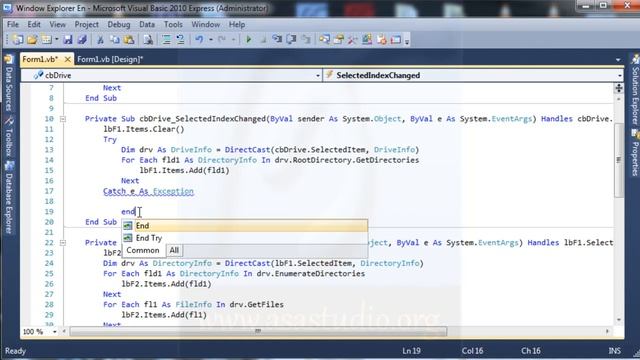Switch IntelliSense to the Common tab
The image size is (640, 360).
(143, 250)
